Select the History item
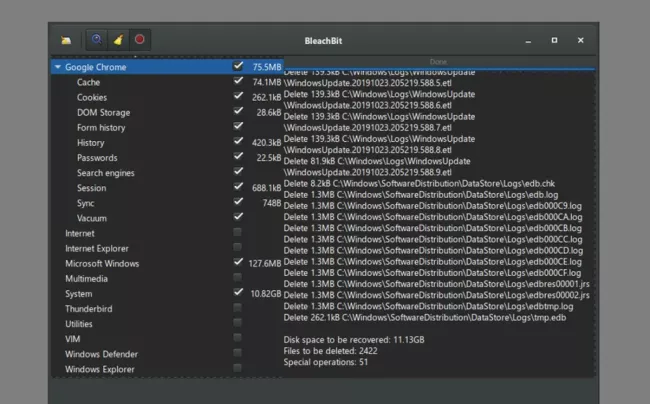This screenshot has width=650, height=404. click(91, 143)
